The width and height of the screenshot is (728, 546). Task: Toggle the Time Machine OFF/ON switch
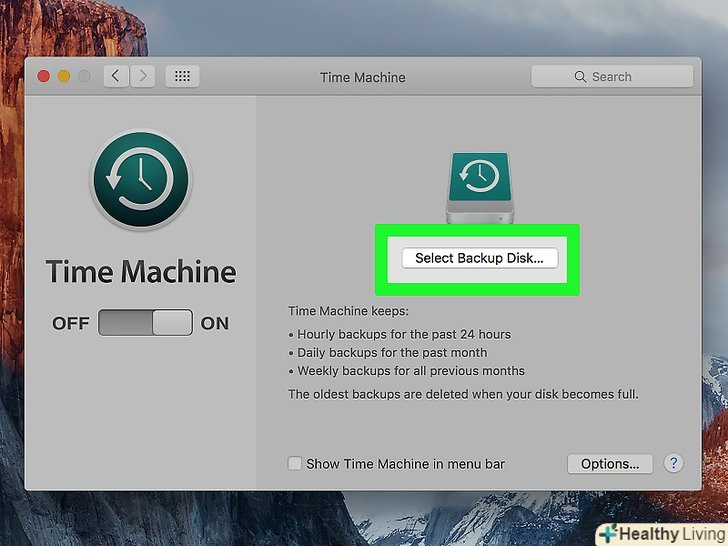click(145, 322)
